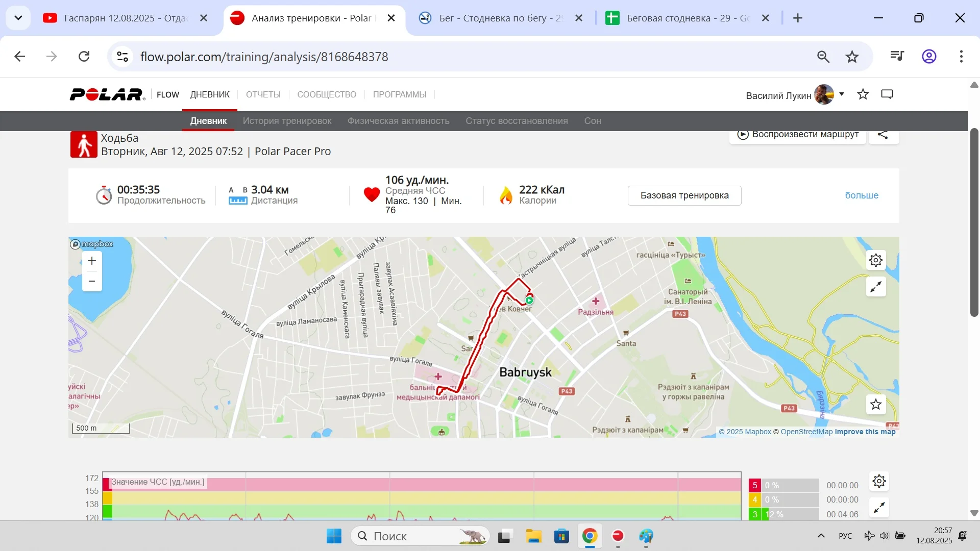980x551 pixels.
Task: Click the share route icon
Action: click(883, 135)
